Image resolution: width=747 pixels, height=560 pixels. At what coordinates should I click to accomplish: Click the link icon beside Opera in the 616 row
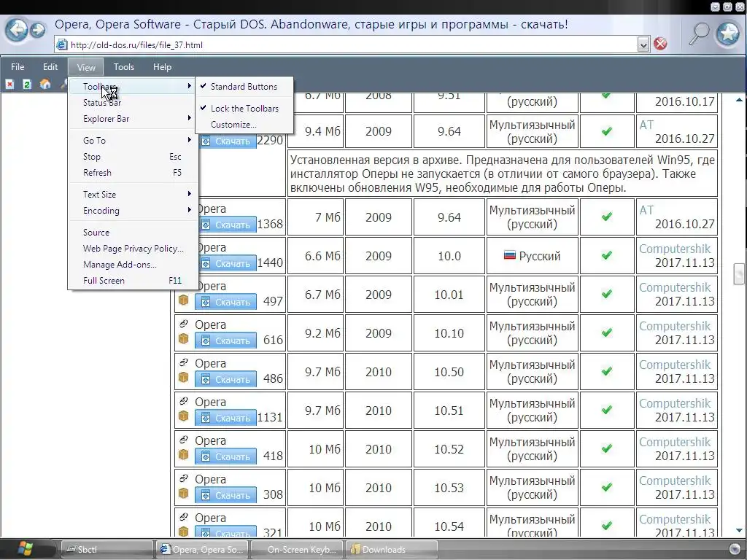point(183,324)
